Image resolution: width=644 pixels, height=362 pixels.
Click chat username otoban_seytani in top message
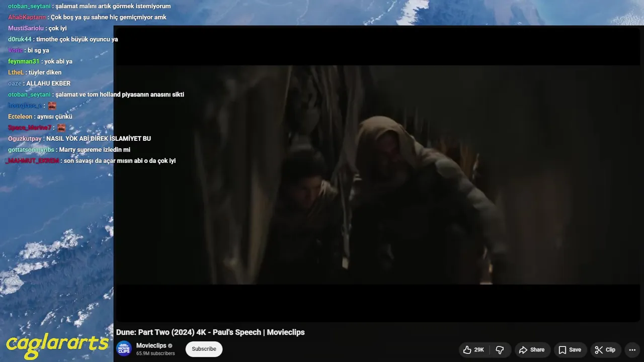[x=29, y=6]
